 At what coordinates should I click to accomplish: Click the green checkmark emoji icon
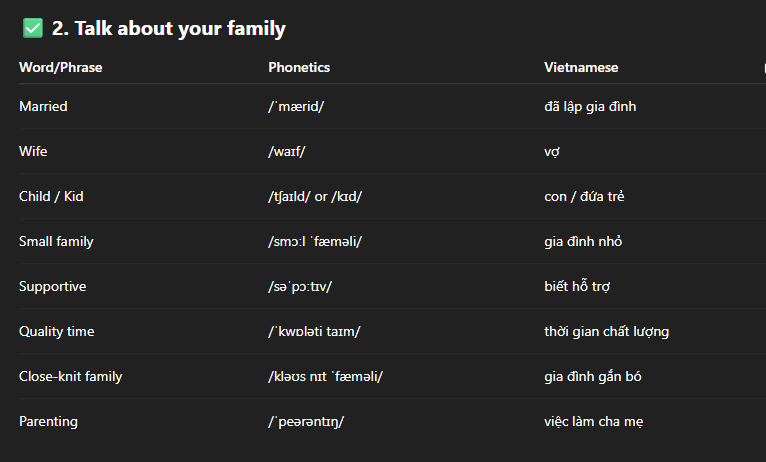tap(33, 28)
